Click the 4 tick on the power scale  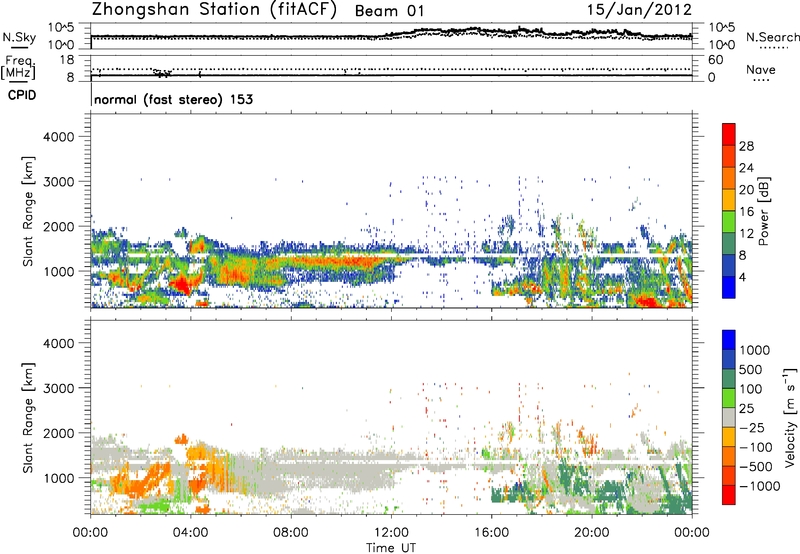pos(743,277)
